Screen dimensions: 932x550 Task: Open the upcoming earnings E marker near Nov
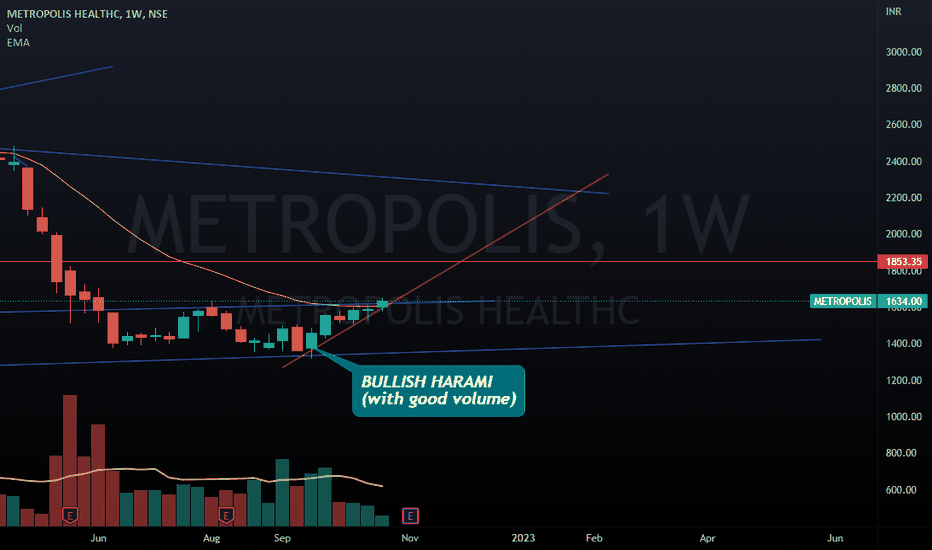pos(410,516)
